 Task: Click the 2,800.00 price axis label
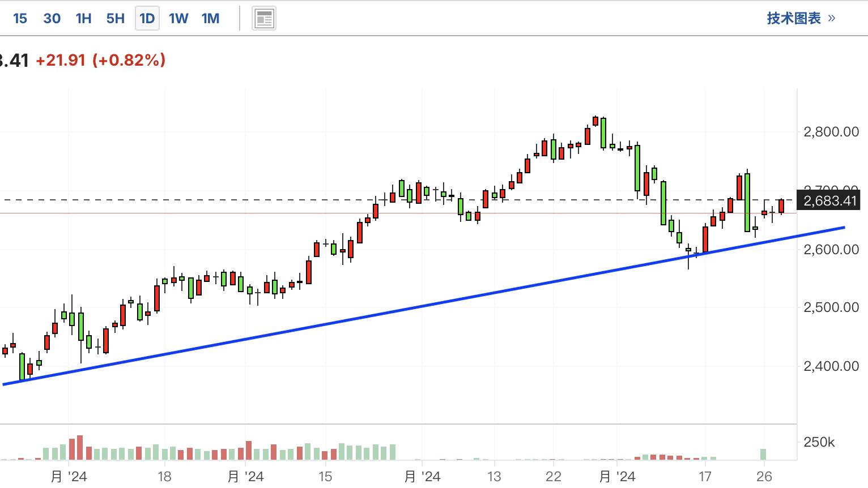(831, 132)
